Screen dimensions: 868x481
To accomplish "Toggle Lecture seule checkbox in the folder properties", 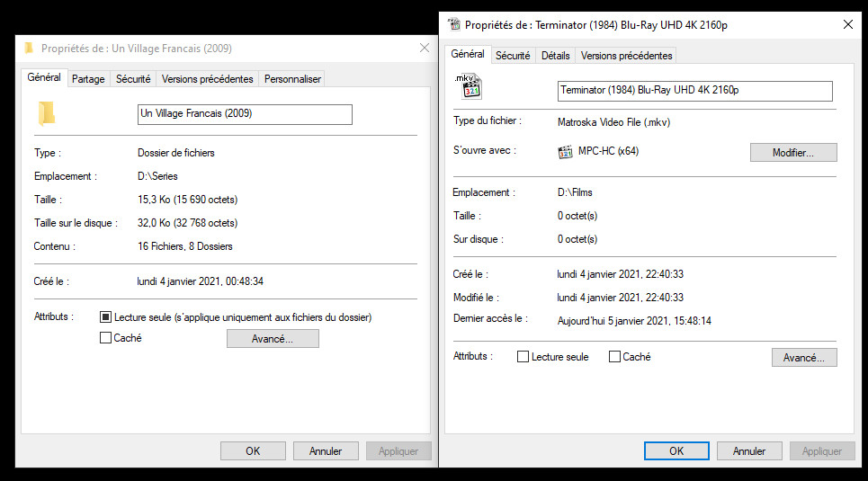I will coord(105,317).
